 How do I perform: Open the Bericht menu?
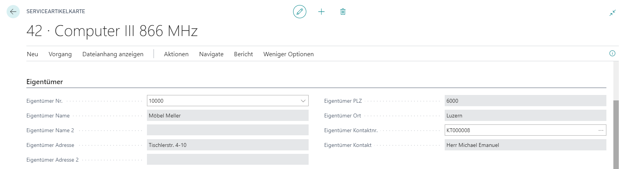243,54
